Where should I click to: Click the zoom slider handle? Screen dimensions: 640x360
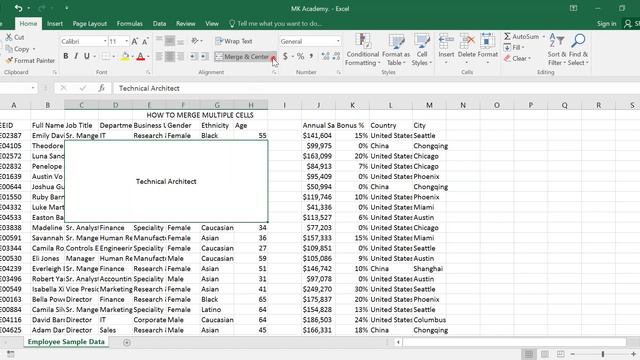(602, 354)
